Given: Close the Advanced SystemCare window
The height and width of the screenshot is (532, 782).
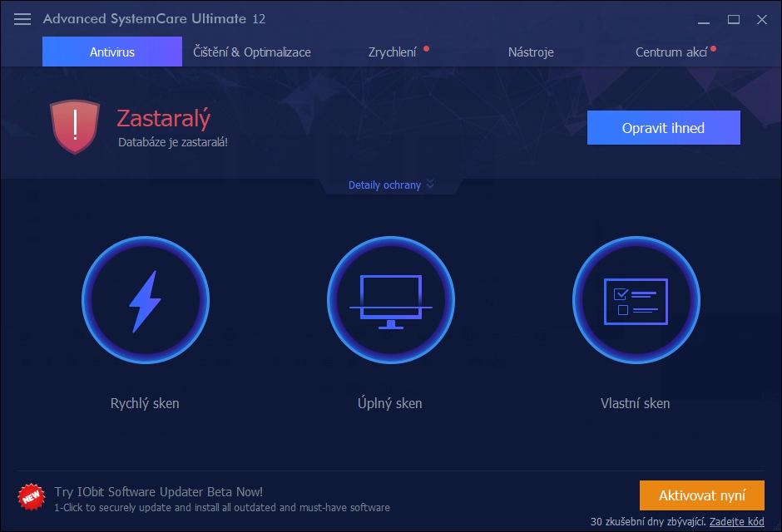Looking at the screenshot, I should pyautogui.click(x=761, y=19).
